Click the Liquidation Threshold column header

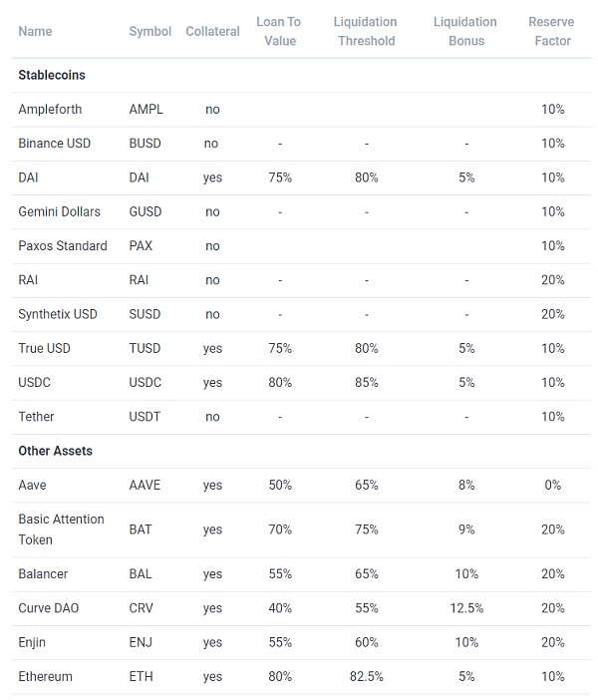tap(366, 31)
